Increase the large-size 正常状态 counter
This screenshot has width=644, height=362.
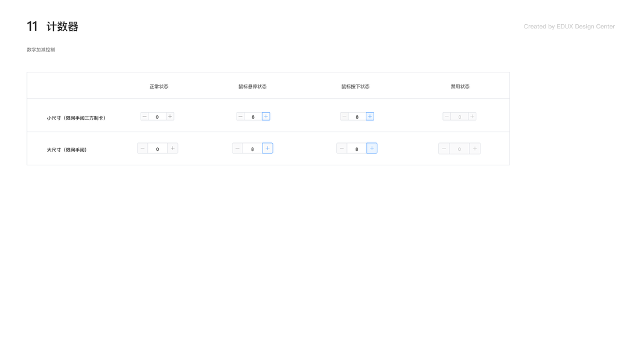point(173,148)
